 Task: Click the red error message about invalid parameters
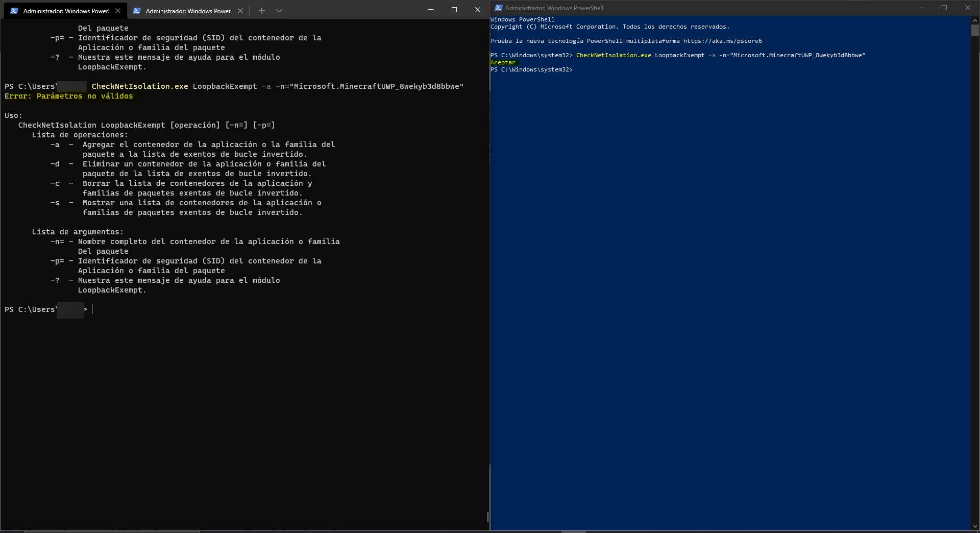[68, 96]
